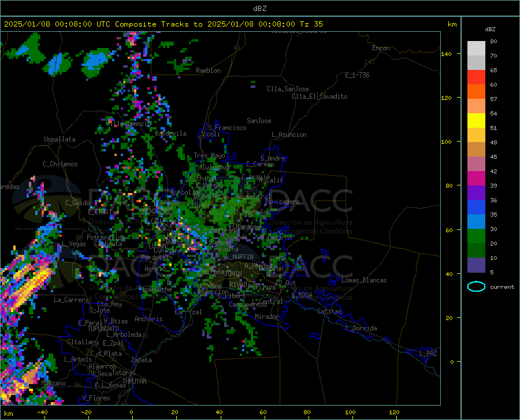Click the Manzano map label
Viewport: 520px width, 420px height.
pyautogui.click(x=53, y=383)
